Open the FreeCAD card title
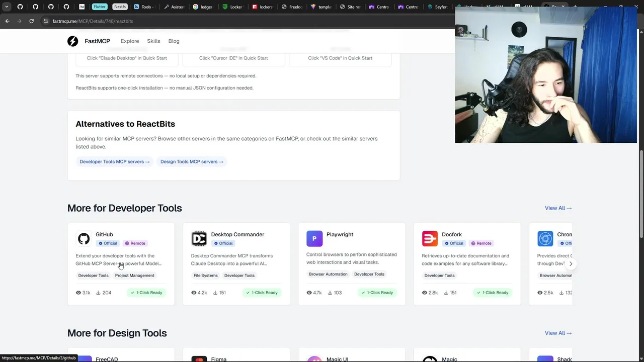Screen dimensions: 644x362 point(107,359)
